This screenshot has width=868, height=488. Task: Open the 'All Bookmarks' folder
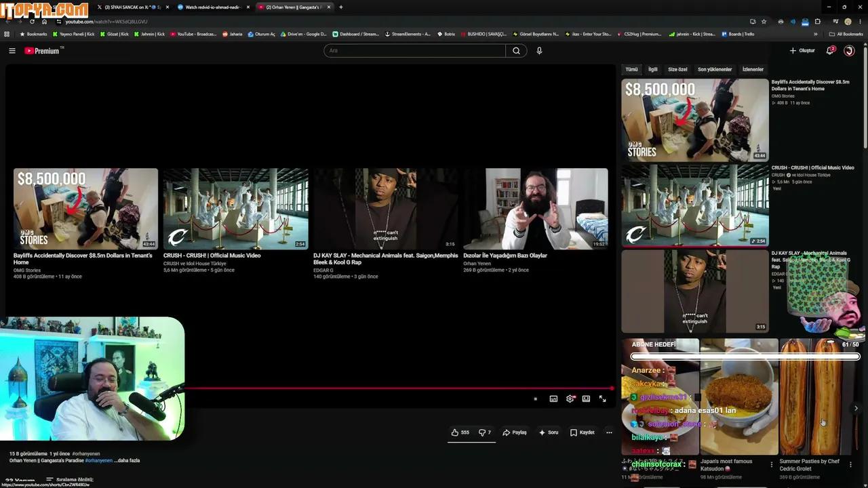point(846,34)
